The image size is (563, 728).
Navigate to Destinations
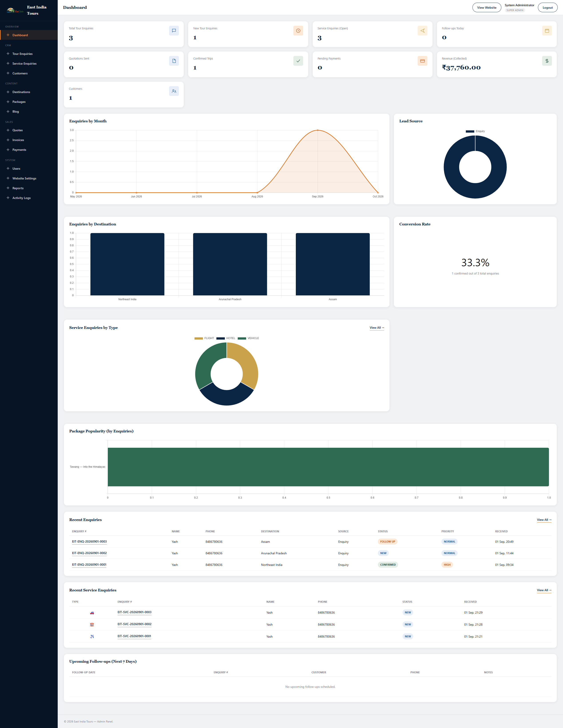coord(29,92)
